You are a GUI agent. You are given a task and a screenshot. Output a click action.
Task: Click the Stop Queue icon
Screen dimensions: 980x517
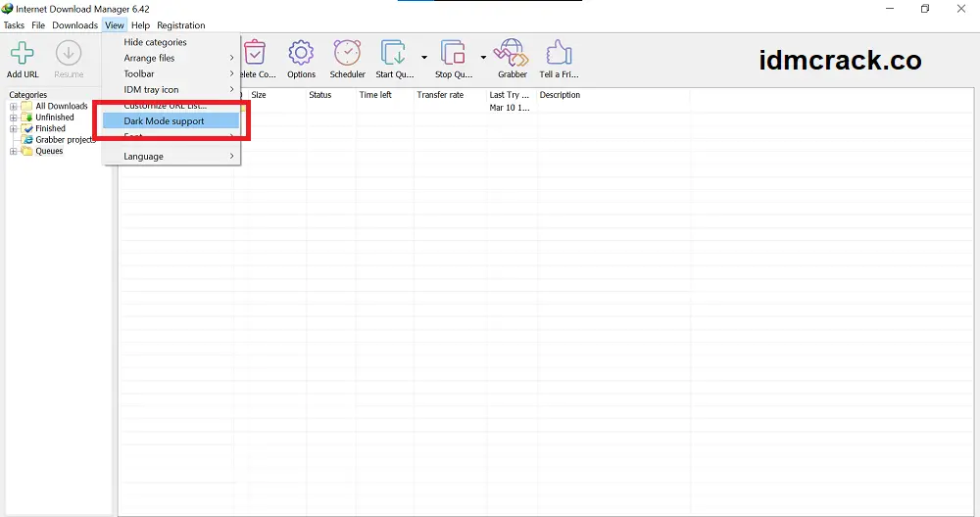453,53
